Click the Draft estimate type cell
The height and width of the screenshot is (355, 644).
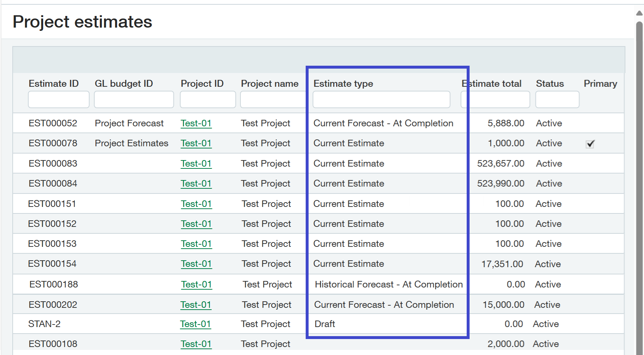pyautogui.click(x=325, y=324)
